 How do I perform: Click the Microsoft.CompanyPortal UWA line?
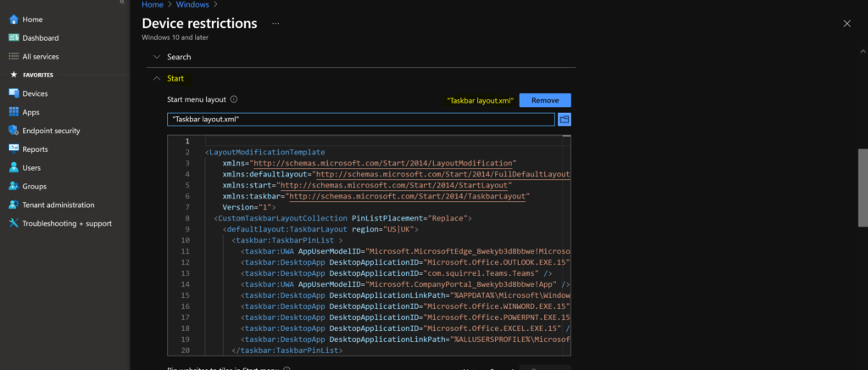click(406, 284)
